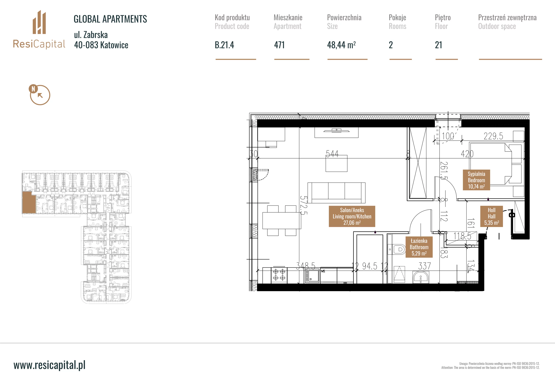Click the highlighted apartment on building plan
Image resolution: width=555 pixels, height=392 pixels.
[x=29, y=202]
